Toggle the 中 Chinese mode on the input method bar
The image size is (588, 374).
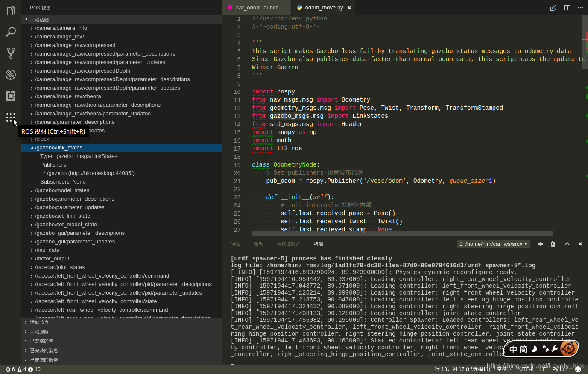[513, 349]
